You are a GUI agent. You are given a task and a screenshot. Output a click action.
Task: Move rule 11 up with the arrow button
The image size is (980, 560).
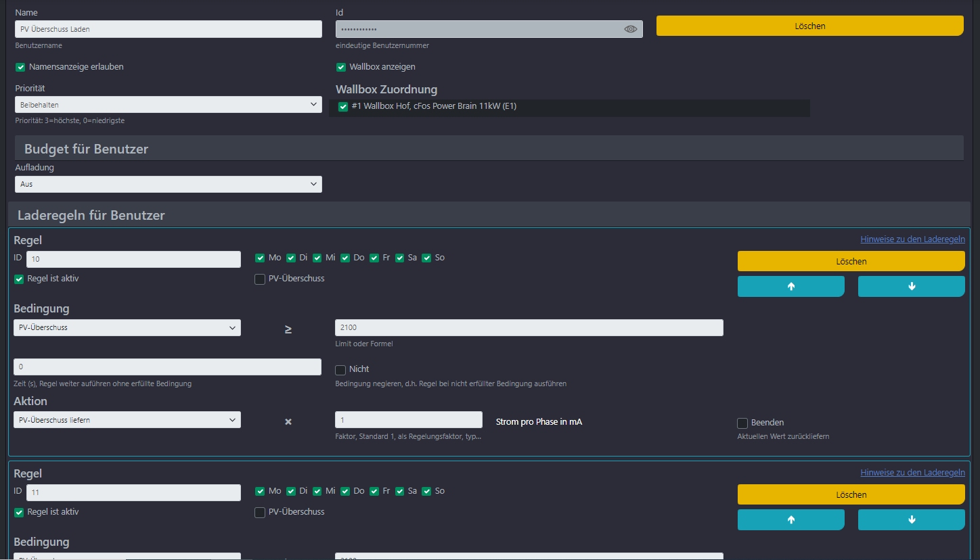(x=790, y=519)
